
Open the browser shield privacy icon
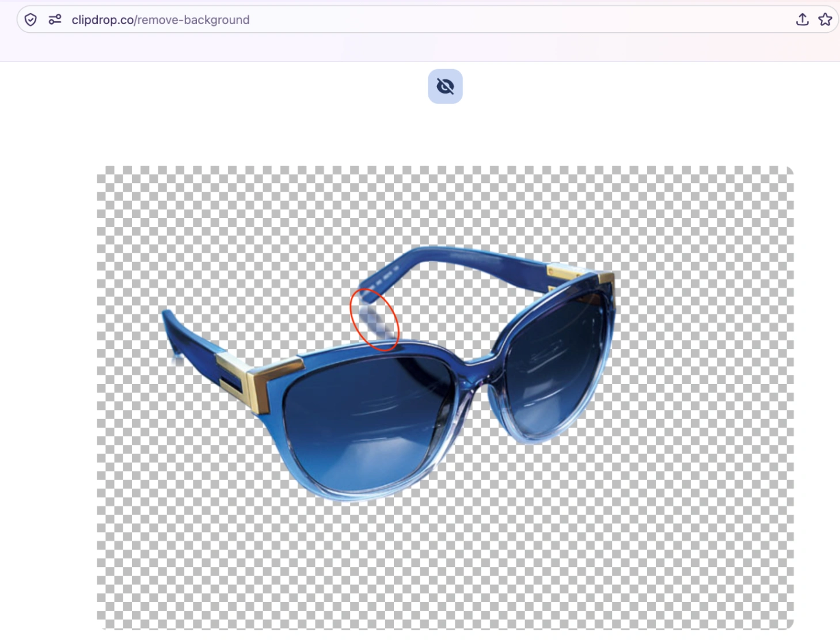[31, 20]
